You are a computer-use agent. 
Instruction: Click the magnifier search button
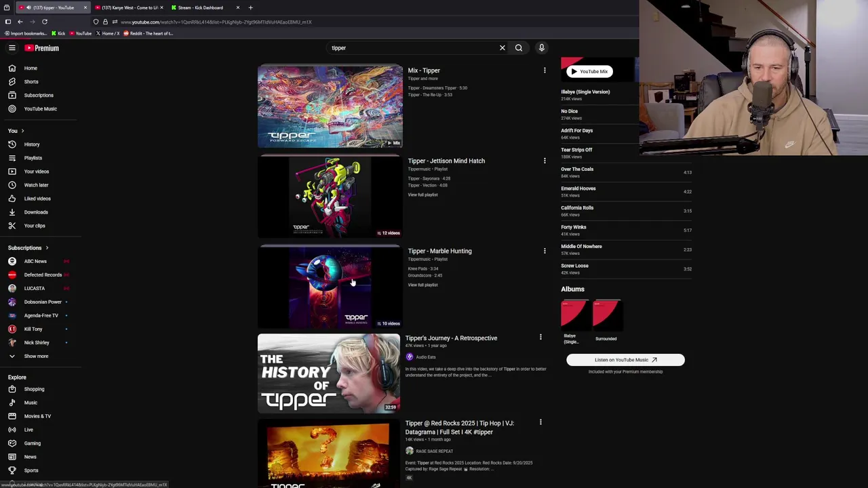click(519, 48)
